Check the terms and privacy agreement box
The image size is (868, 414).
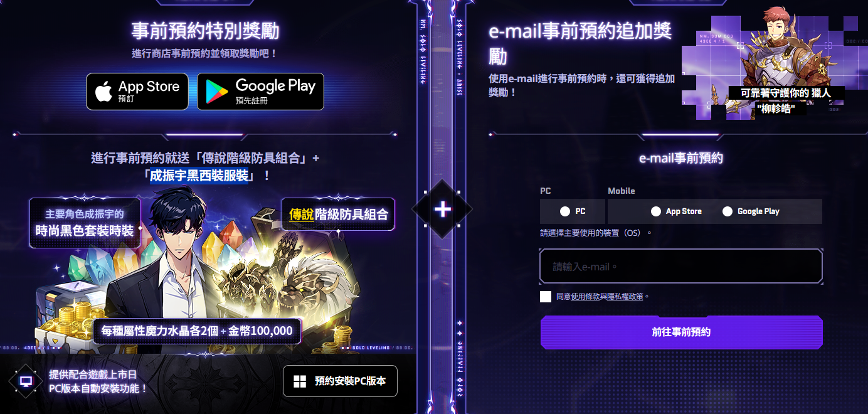click(546, 297)
